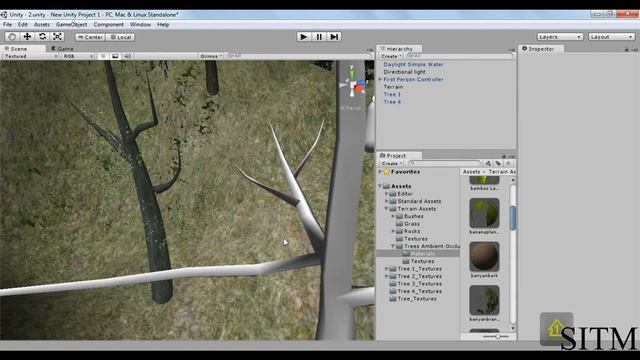The height and width of the screenshot is (360, 640).
Task: Select Daylight Simple Water in Hierarchy
Action: (413, 64)
